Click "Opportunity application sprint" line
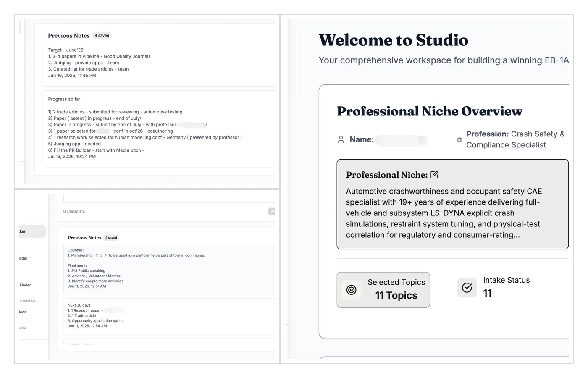 [x=95, y=321]
